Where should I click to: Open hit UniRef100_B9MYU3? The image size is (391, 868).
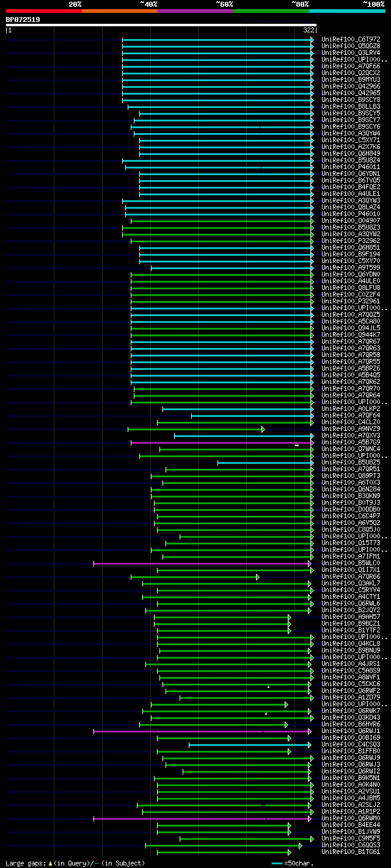pos(351,79)
